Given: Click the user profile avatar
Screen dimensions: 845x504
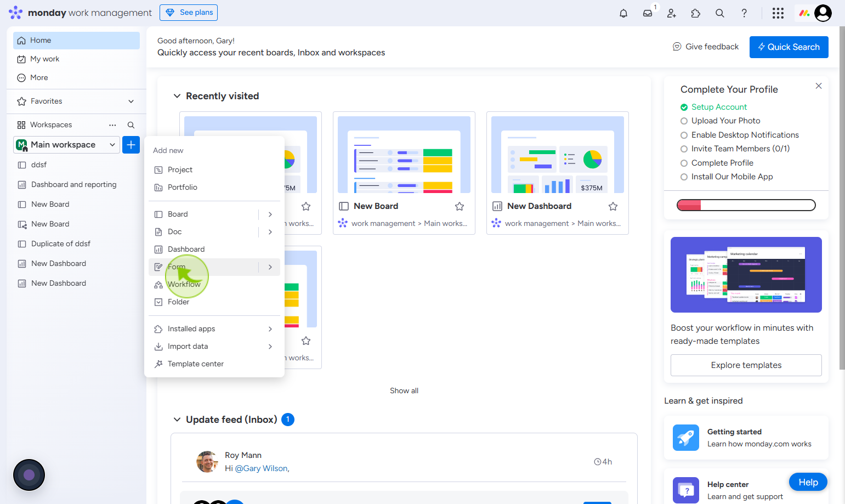Looking at the screenshot, I should point(823,13).
